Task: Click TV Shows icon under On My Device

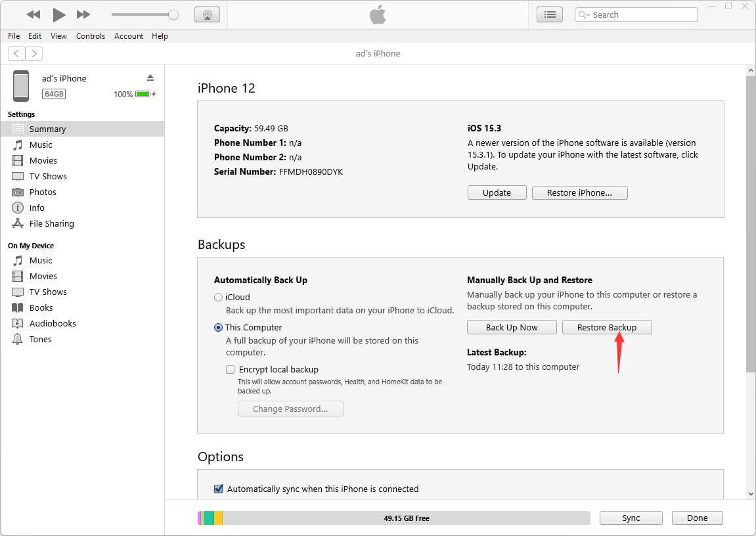Action: pos(18,292)
